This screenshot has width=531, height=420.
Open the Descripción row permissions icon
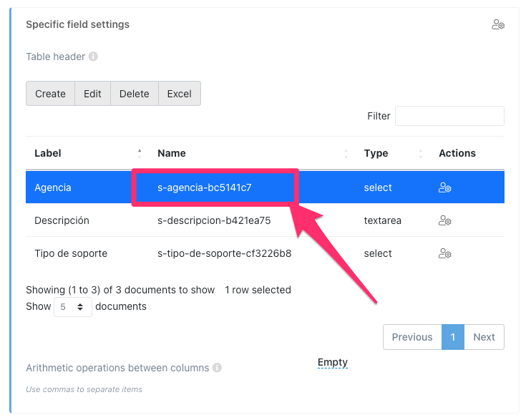pos(444,220)
